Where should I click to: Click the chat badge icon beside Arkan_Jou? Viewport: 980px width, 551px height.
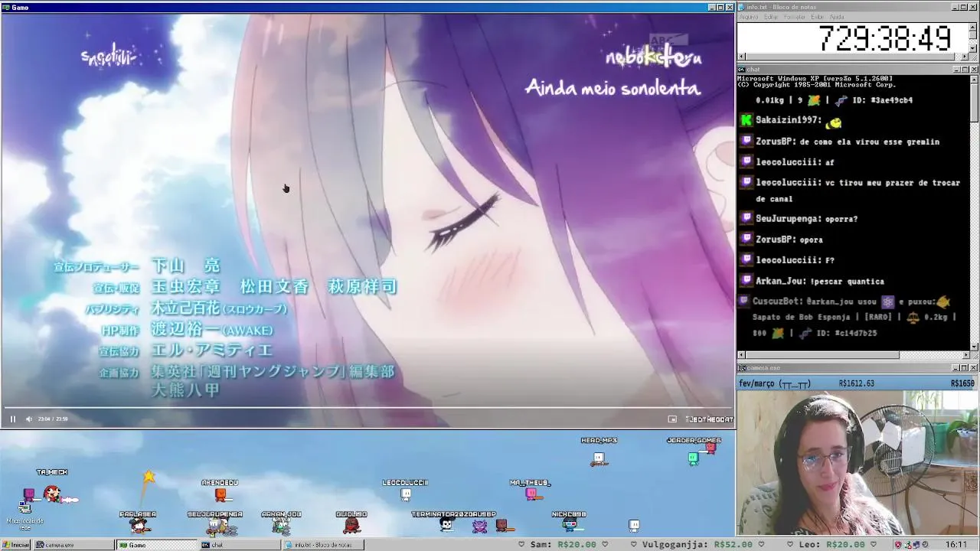pos(746,281)
